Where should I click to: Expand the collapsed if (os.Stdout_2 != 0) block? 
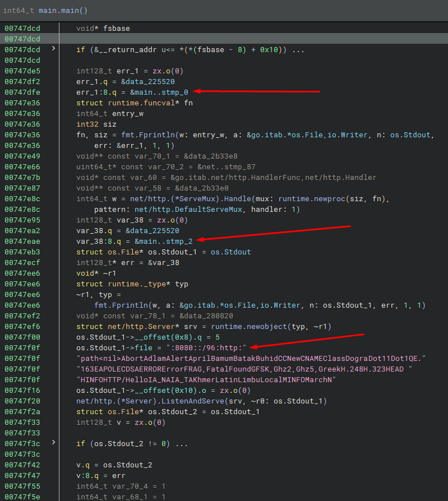[54, 443]
